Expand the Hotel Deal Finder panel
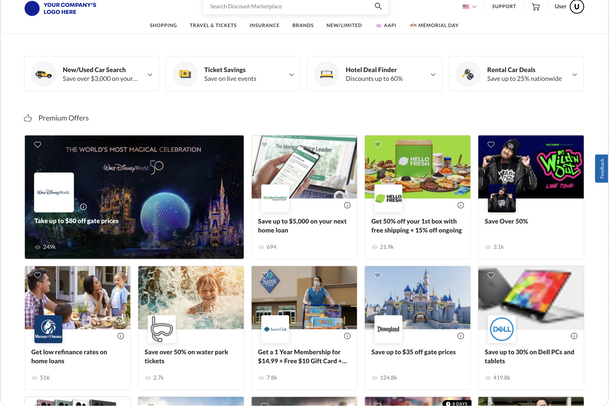This screenshot has width=609, height=406. (433, 75)
